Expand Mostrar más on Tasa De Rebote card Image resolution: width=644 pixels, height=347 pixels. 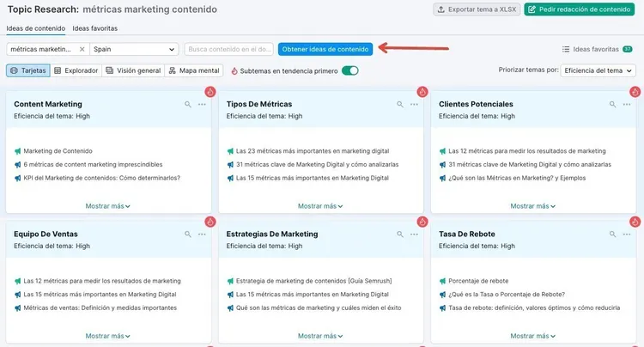coord(532,336)
